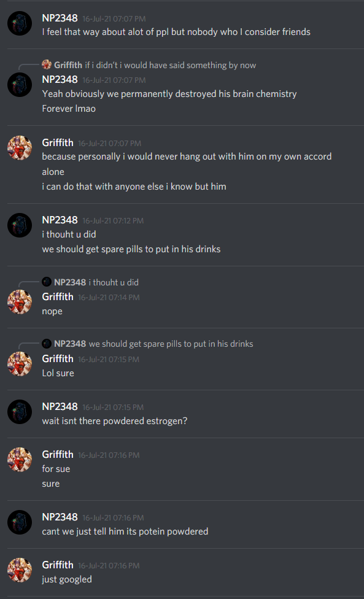Click NP2348's name in the 'i thouht u did' reply preview

point(70,282)
